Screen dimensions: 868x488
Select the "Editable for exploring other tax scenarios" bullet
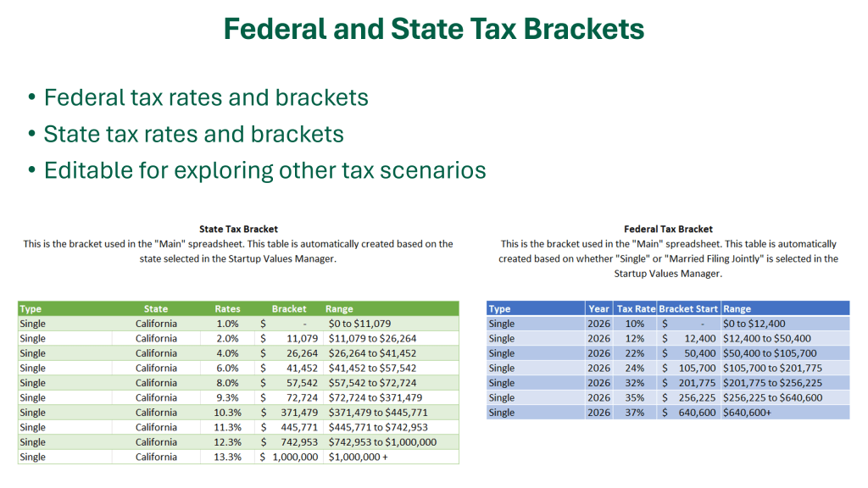(x=264, y=170)
